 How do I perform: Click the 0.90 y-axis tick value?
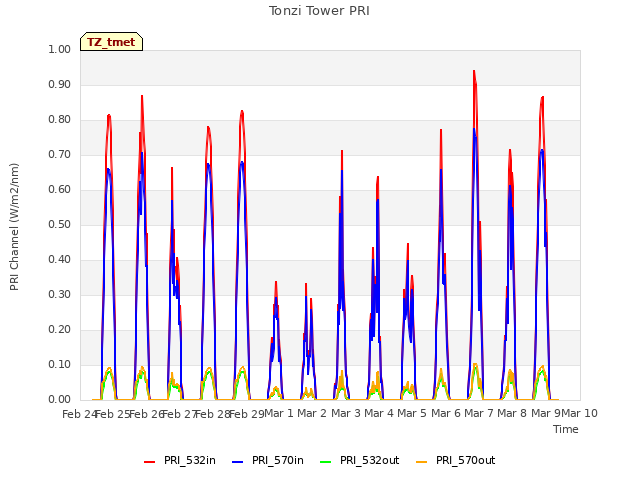[x=60, y=84]
